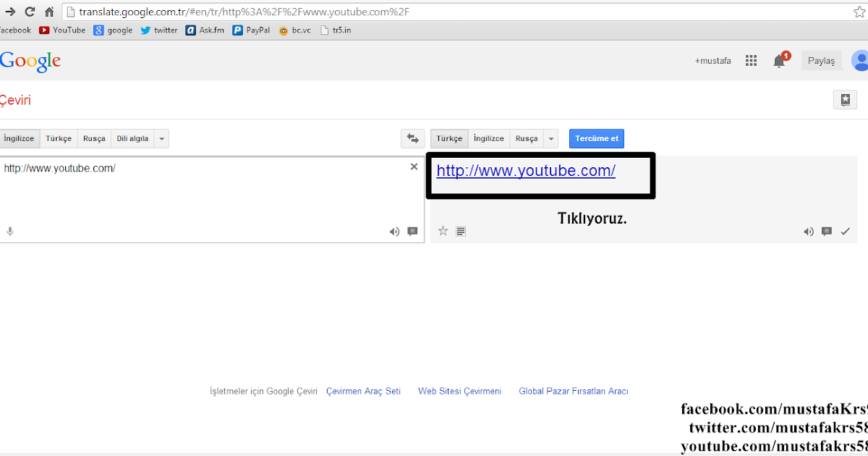868x456 pixels.
Task: Select Rusça as target language
Action: 527,138
